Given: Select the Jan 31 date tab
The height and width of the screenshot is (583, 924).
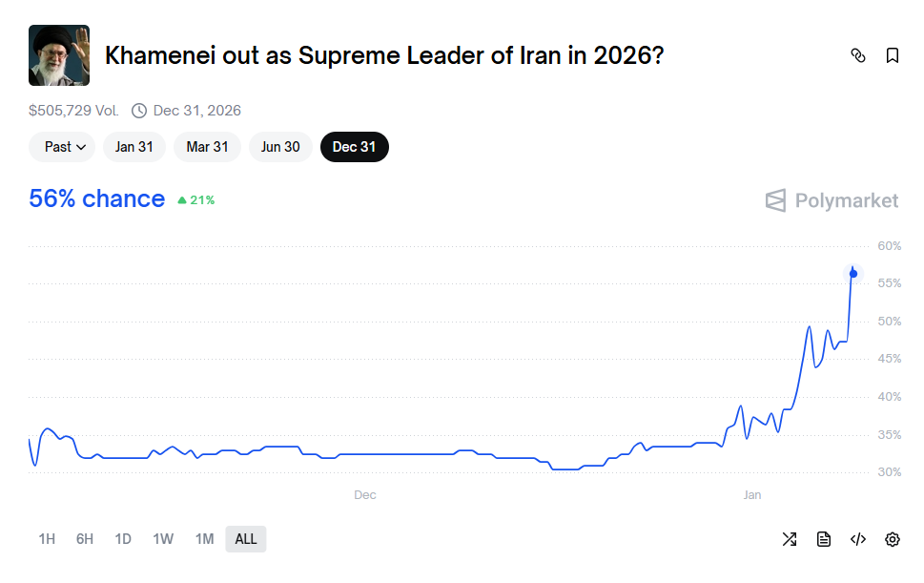Looking at the screenshot, I should [x=134, y=147].
